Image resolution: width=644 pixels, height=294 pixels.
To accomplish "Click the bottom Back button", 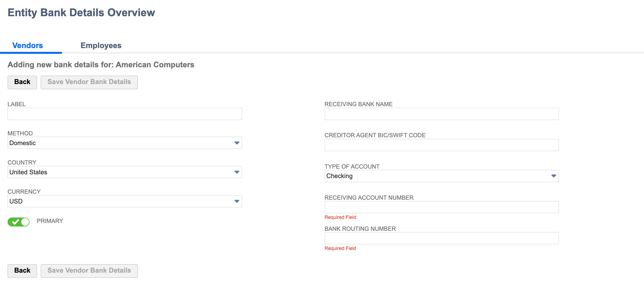I will [x=22, y=271].
